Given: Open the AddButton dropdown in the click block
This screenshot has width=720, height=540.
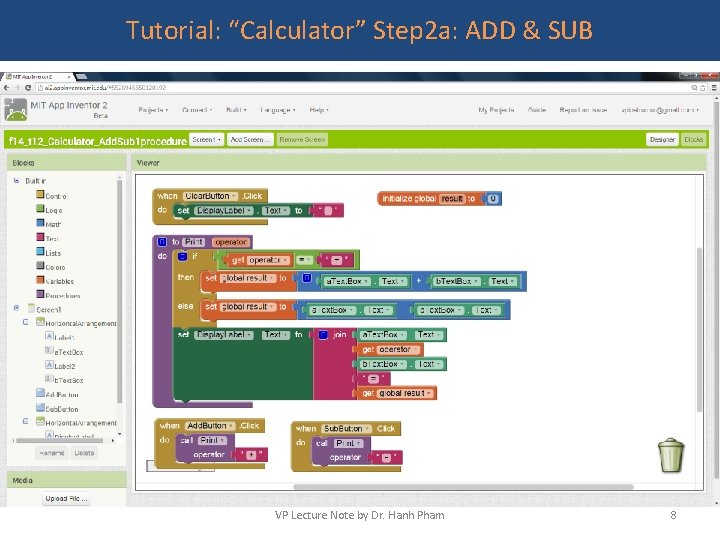Looking at the screenshot, I should pos(231,426).
